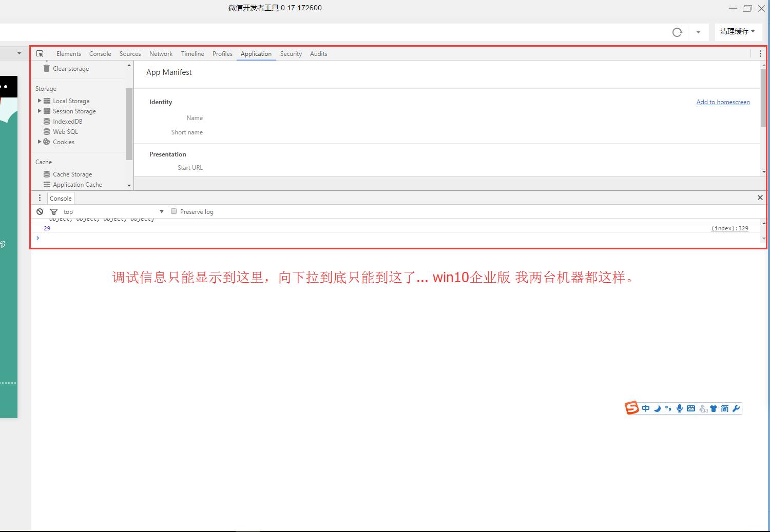
Task: Toggle the console filter funnel
Action: [x=53, y=211]
